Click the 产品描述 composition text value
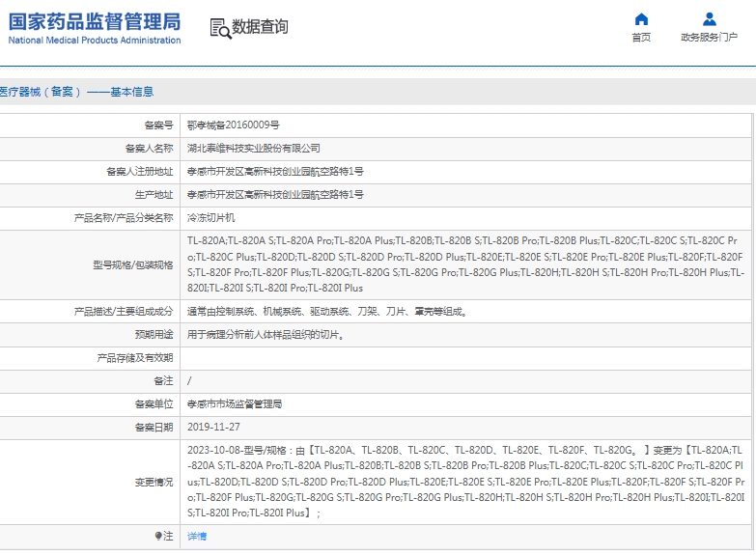The image size is (756, 555). (328, 312)
